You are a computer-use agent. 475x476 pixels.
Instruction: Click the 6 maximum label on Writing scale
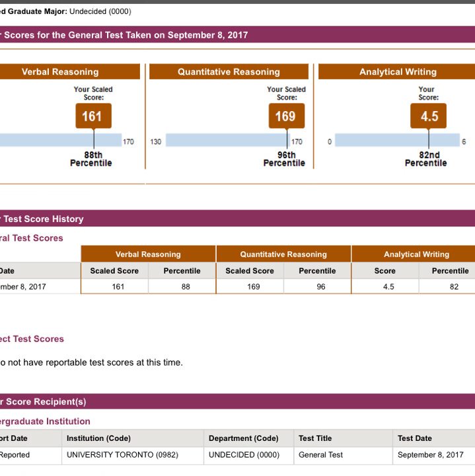point(464,141)
